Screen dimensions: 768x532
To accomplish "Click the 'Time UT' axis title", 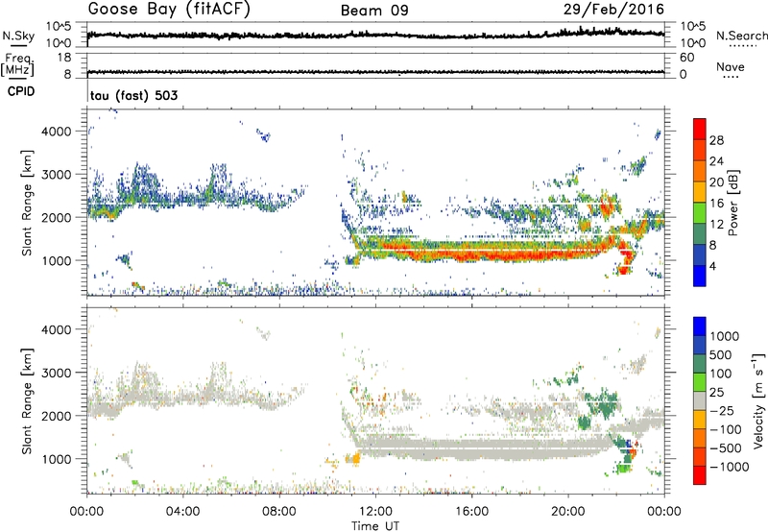I will coord(375,525).
